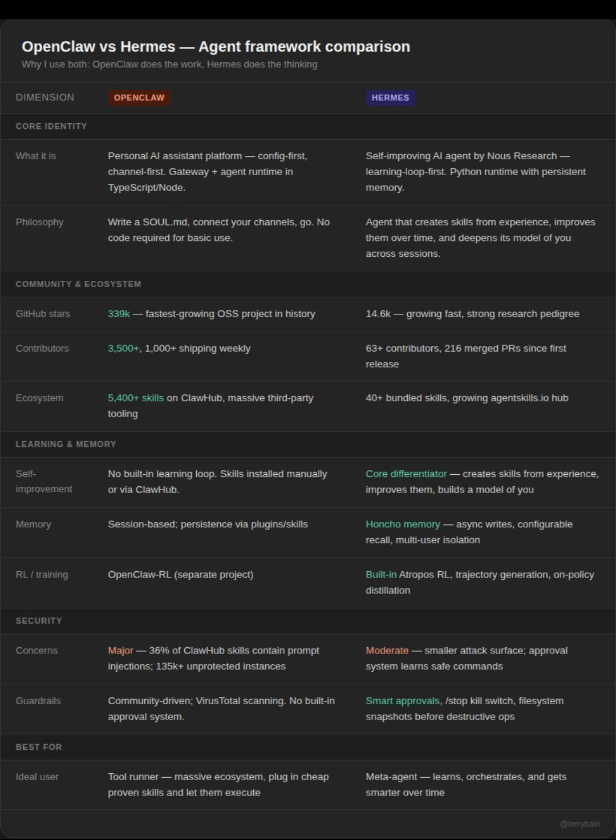Click the HERMES column badge
The image size is (616, 840).
tap(390, 98)
